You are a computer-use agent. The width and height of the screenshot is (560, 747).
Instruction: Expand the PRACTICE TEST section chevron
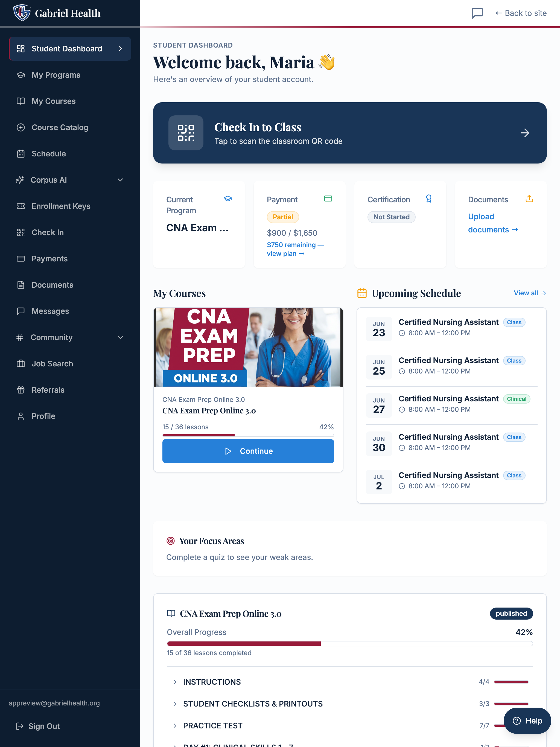175,726
